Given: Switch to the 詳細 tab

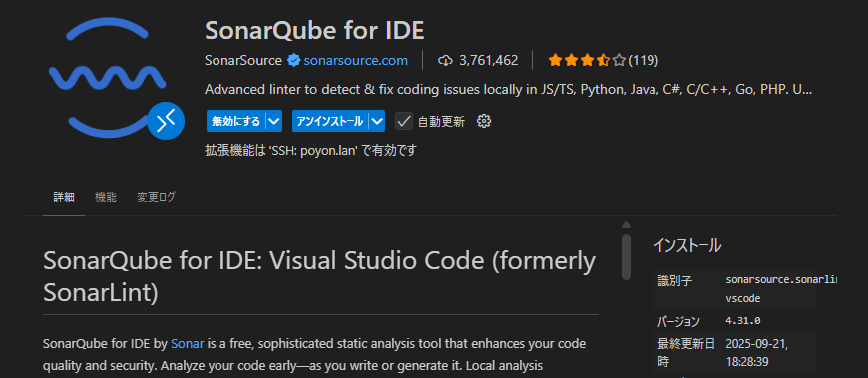Looking at the screenshot, I should 64,198.
